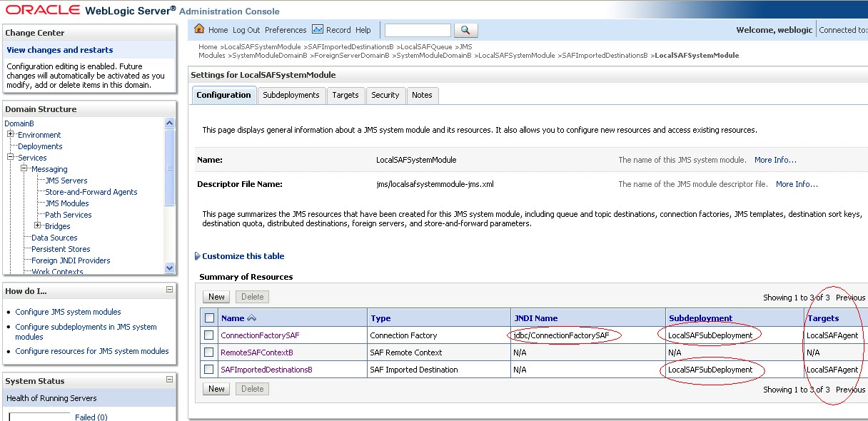Image resolution: width=868 pixels, height=421 pixels.
Task: Collapse the Services tree node
Action: point(11,157)
